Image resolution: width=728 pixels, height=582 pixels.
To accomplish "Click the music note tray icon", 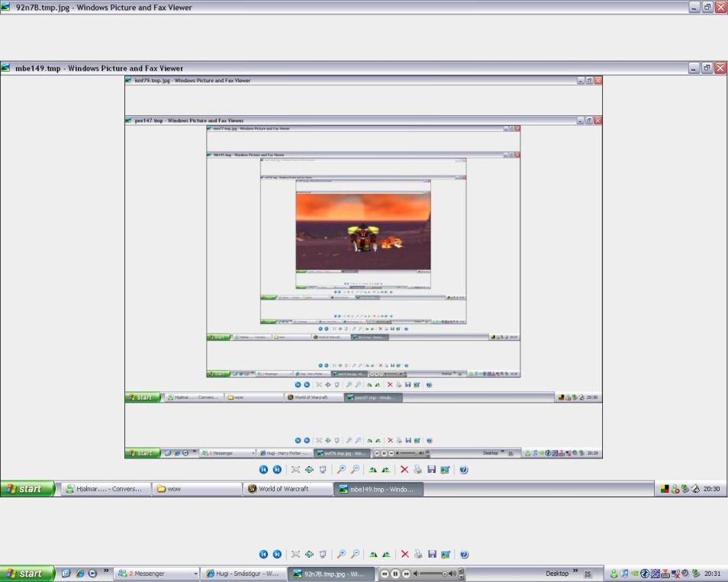I will click(x=624, y=574).
